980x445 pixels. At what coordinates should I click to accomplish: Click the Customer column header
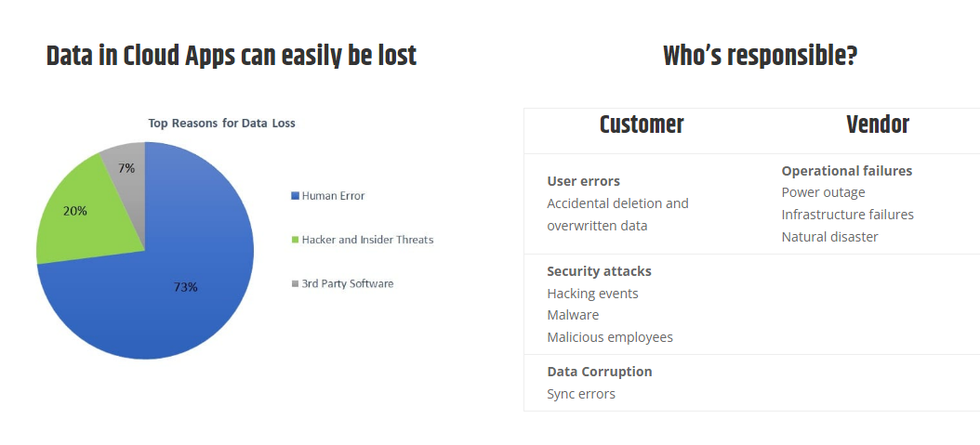pyautogui.click(x=642, y=124)
